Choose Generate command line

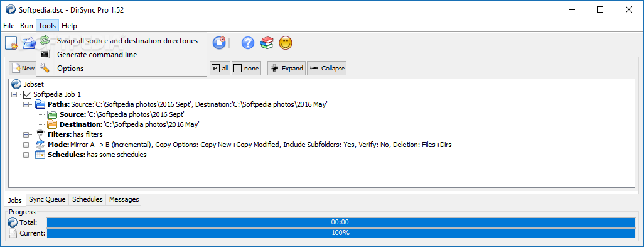(x=121, y=55)
